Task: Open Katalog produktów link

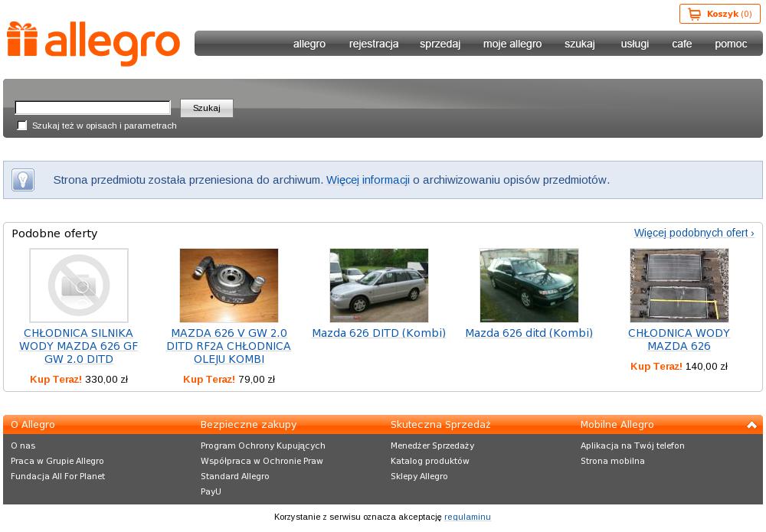Action: click(x=430, y=462)
